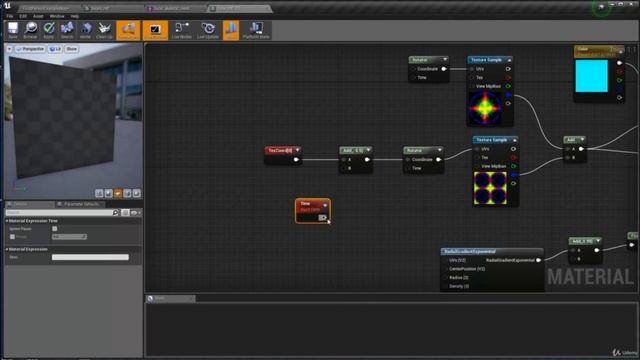Toggle the Connectors toolbar button
640x360 pixels.
tap(128, 30)
